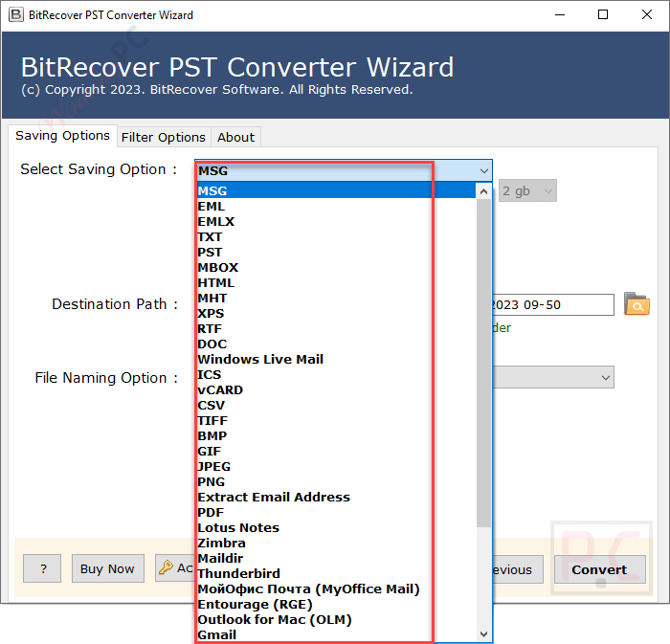Select BMP image format
Screen dimensions: 670x644
336,436
